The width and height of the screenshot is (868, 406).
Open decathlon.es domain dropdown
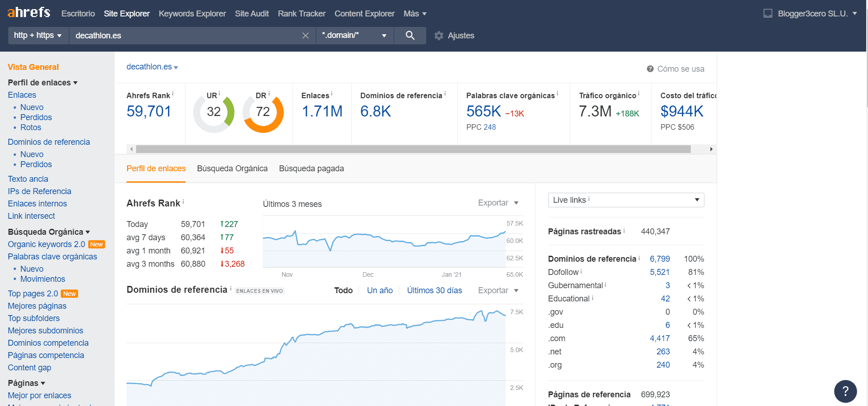(152, 67)
